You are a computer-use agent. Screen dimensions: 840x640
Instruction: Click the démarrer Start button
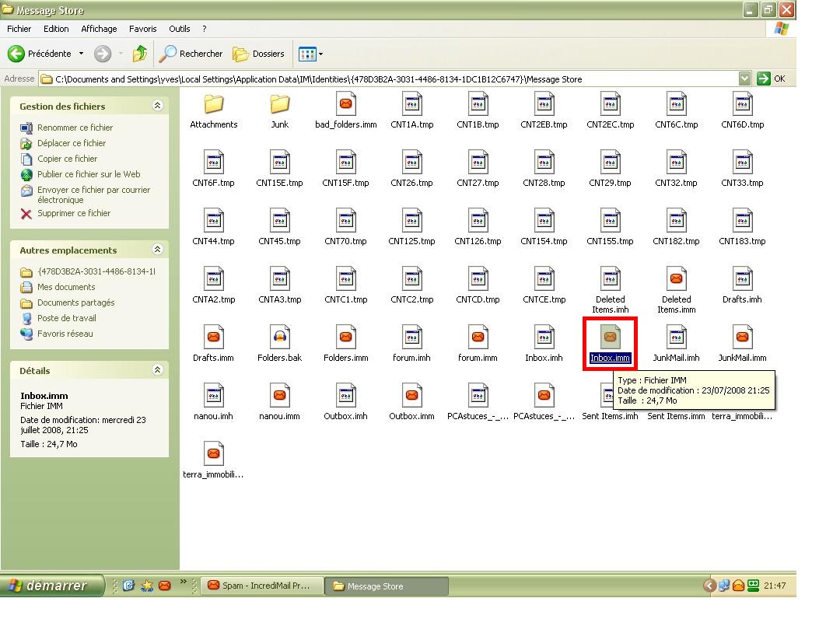pos(51,586)
